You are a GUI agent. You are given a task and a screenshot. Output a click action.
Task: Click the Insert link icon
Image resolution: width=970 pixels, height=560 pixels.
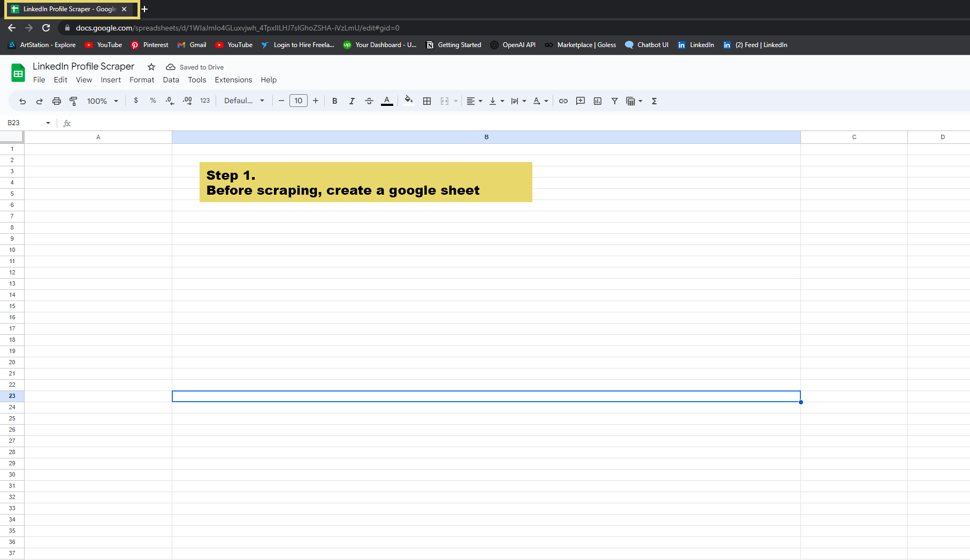click(563, 101)
